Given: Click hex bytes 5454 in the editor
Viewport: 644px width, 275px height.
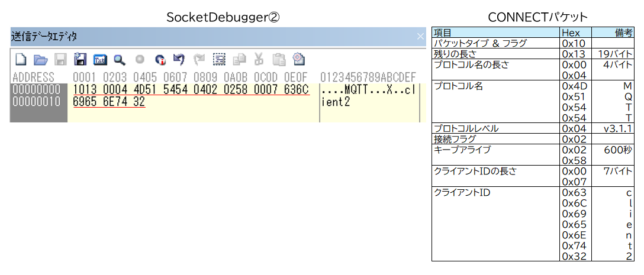Looking at the screenshot, I should tap(176, 89).
